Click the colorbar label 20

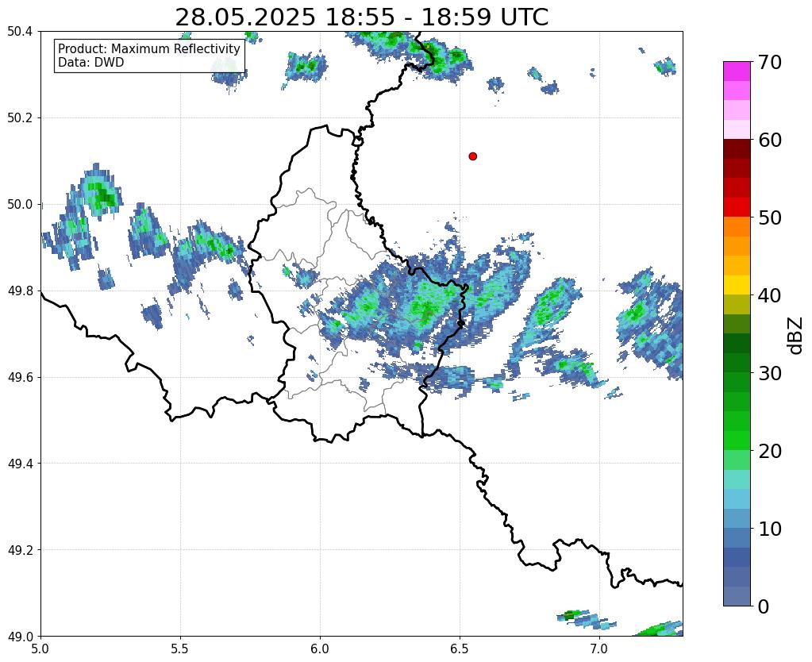click(769, 451)
